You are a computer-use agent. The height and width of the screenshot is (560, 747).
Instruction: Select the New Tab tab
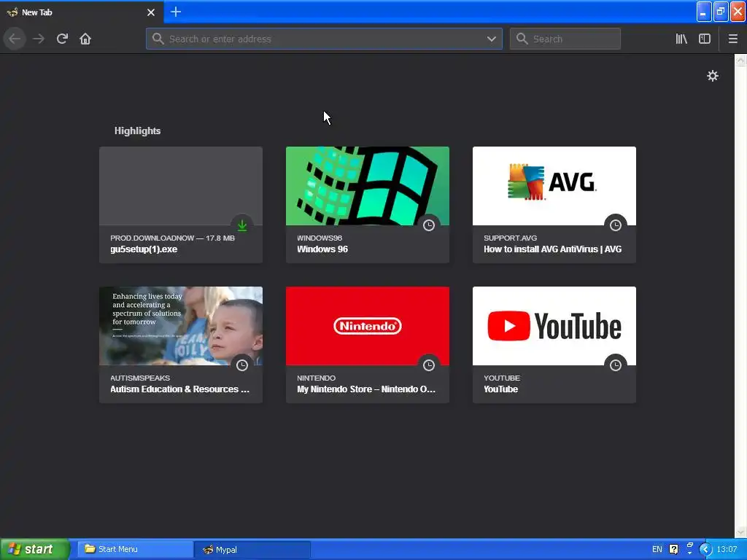pos(82,12)
